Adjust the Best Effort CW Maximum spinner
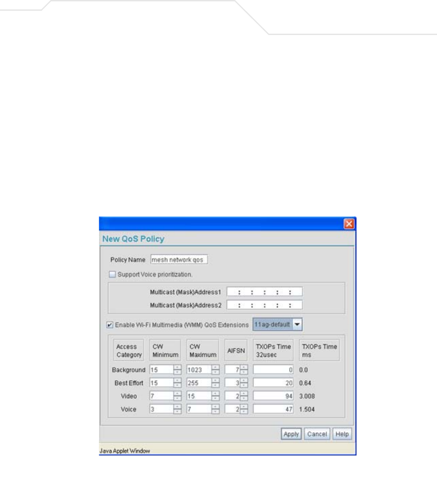The image size is (437, 504). pyautogui.click(x=216, y=383)
